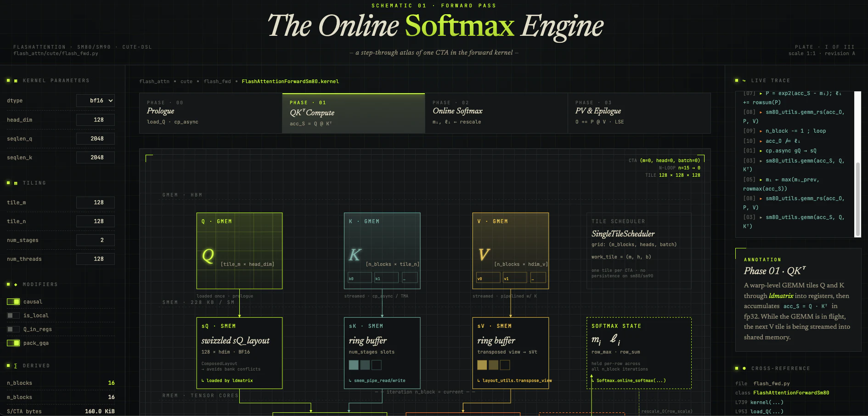The image size is (868, 416).
Task: Click FlashAttentionForwardSm80.kernel breadcrumb
Action: tap(290, 81)
